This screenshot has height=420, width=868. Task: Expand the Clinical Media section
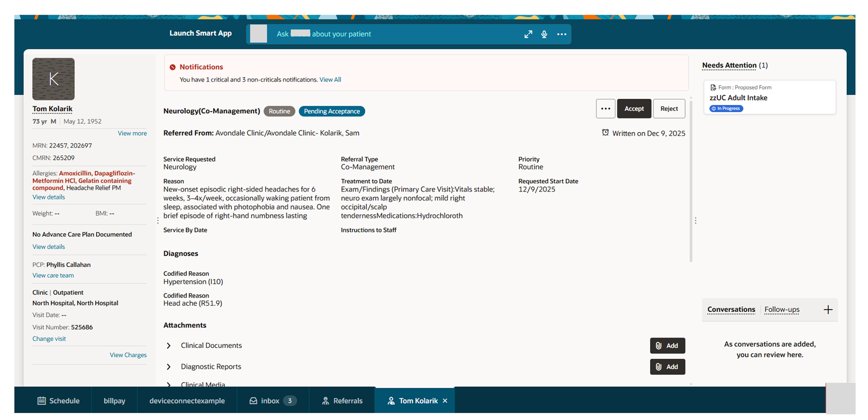click(168, 384)
